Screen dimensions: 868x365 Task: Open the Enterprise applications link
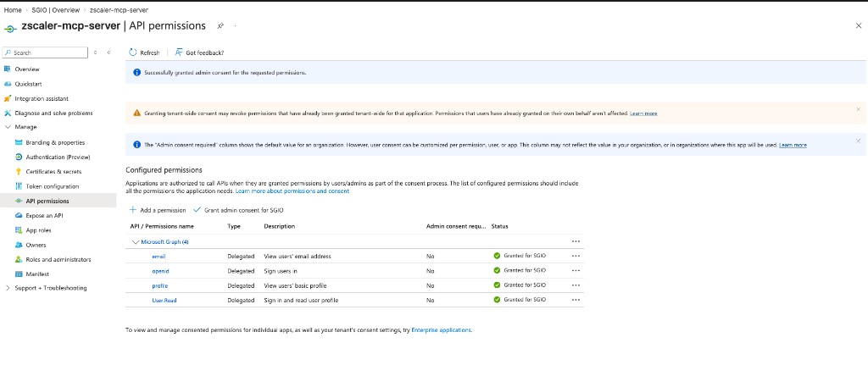point(441,329)
